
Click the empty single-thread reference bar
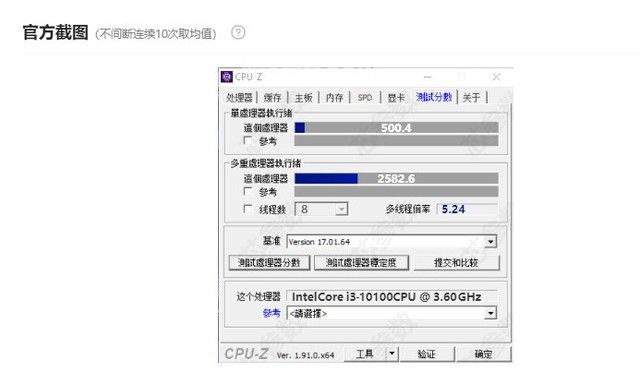click(x=396, y=141)
